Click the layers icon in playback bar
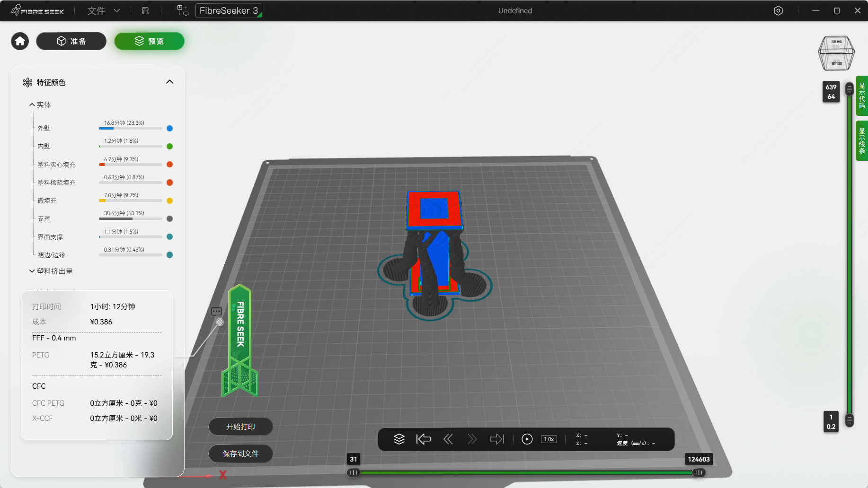 click(399, 439)
